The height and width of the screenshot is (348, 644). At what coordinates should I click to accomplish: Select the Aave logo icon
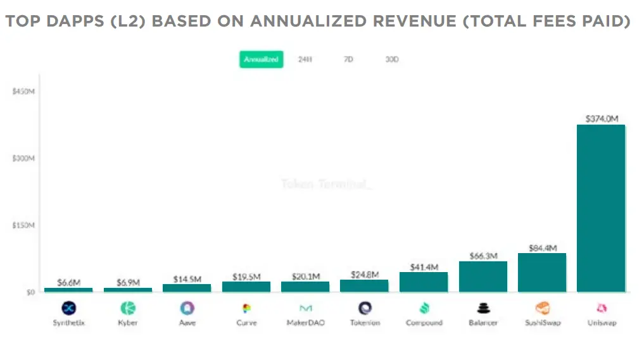click(187, 308)
